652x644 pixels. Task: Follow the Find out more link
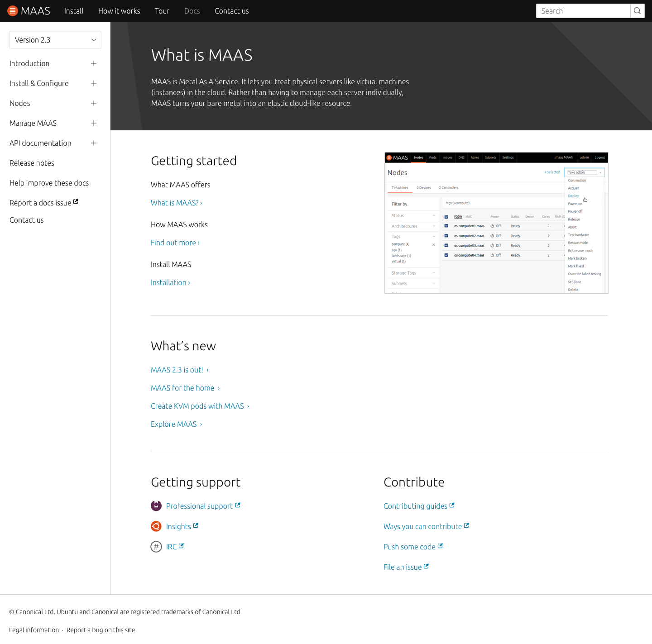point(175,243)
